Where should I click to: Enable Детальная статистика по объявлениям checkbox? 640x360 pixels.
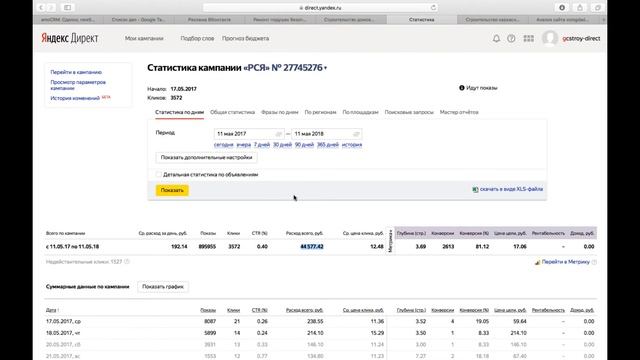[158, 174]
